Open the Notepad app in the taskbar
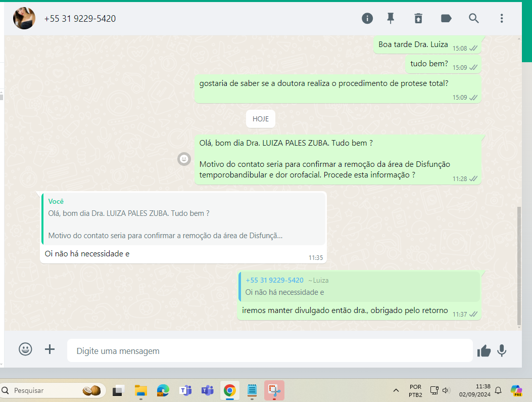The image size is (532, 402). (x=252, y=390)
